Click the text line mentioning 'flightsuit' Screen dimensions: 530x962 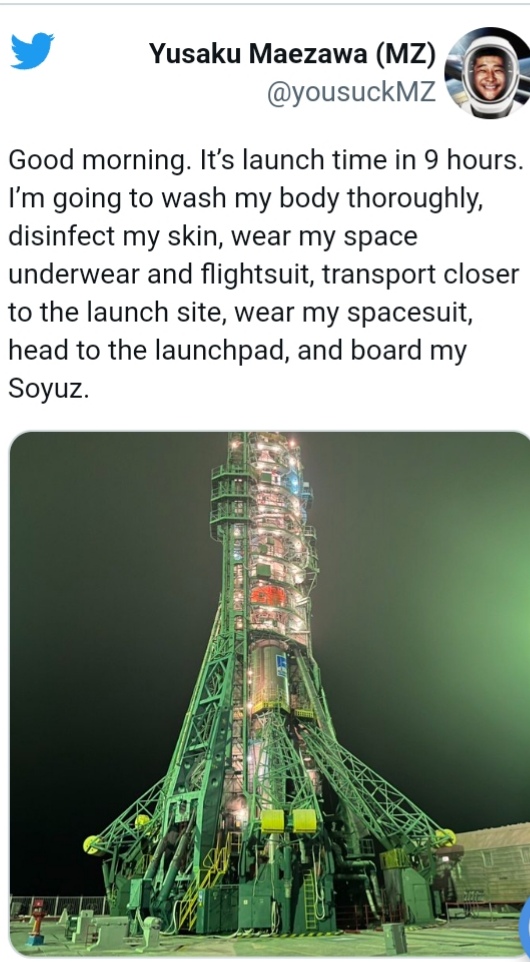point(264,274)
